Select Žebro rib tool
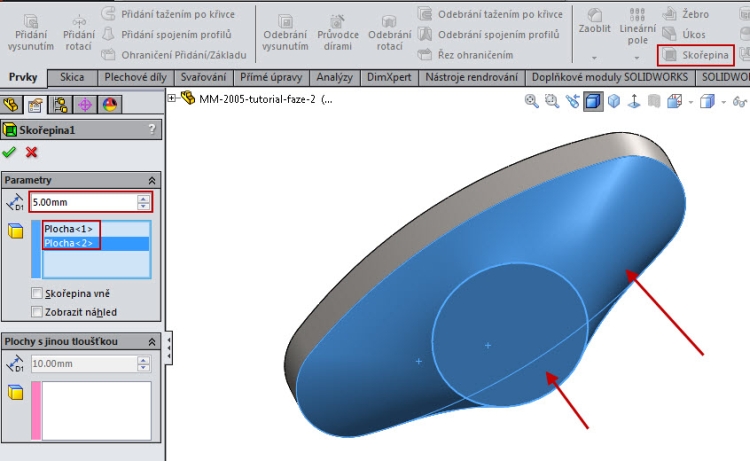The width and height of the screenshot is (750, 461). (x=685, y=14)
